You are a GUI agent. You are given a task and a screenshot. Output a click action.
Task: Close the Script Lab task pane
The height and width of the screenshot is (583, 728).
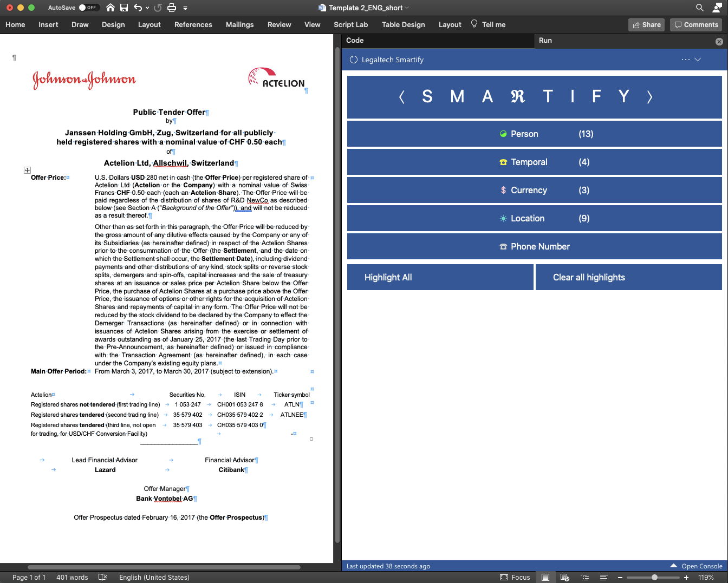click(719, 41)
